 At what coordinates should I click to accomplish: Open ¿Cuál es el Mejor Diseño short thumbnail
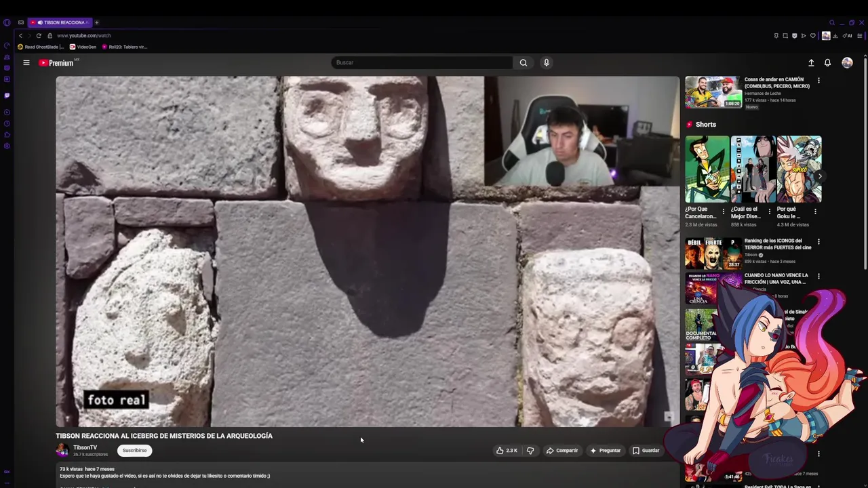pyautogui.click(x=753, y=169)
